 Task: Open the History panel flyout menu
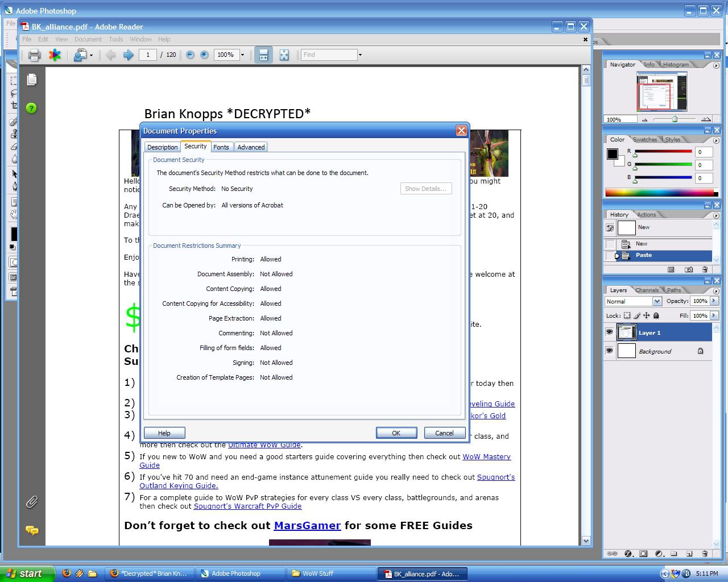(x=716, y=215)
